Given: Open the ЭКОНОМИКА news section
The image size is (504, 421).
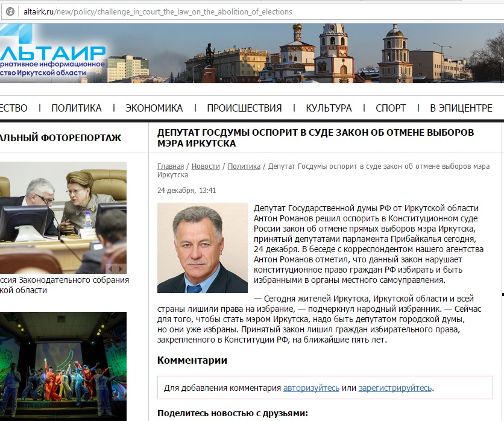Looking at the screenshot, I should pos(155,107).
